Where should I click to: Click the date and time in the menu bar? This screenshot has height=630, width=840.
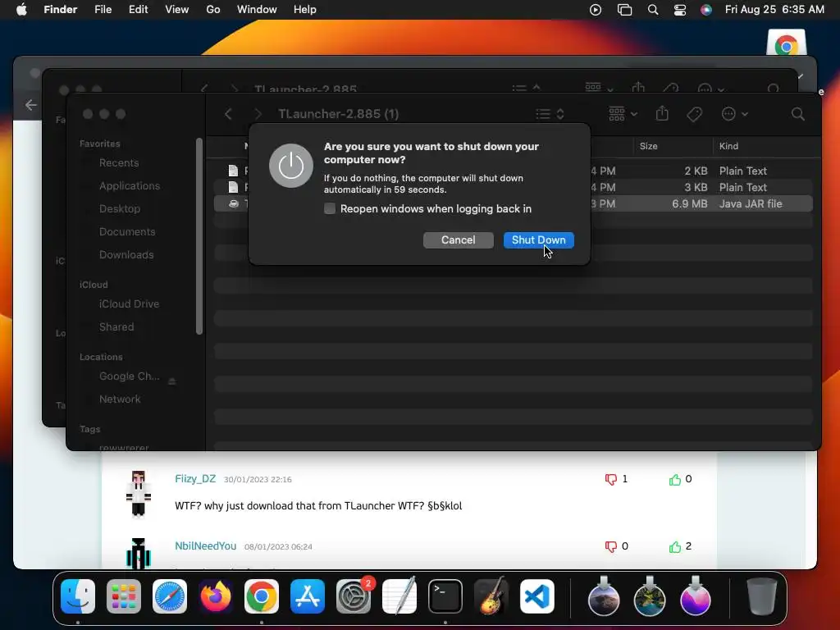(774, 10)
